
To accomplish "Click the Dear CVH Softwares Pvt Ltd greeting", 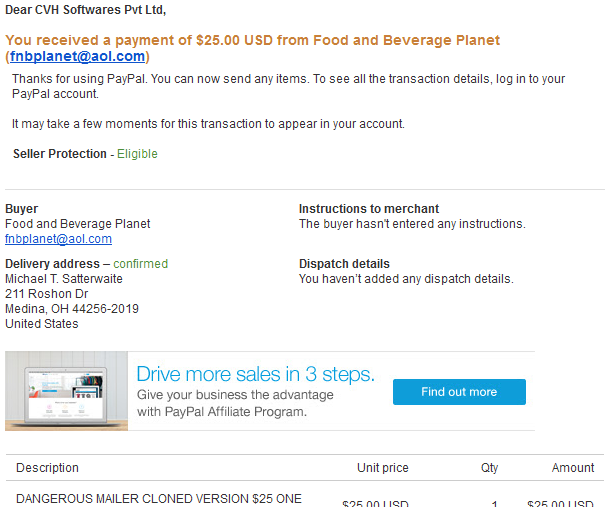I will (x=85, y=11).
